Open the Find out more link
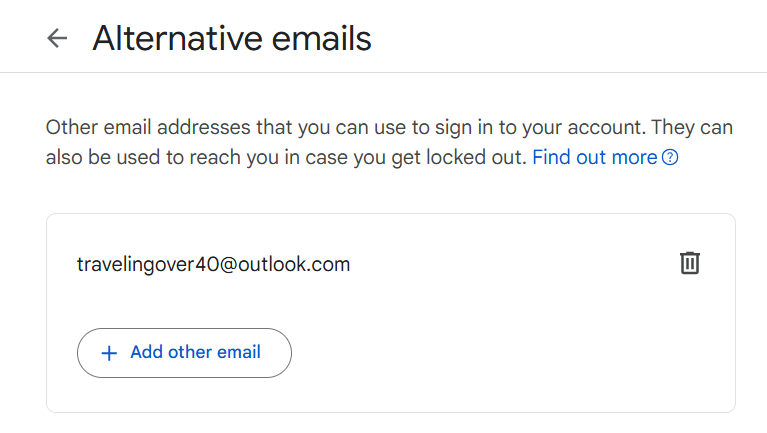This screenshot has height=433, width=767. click(x=594, y=158)
